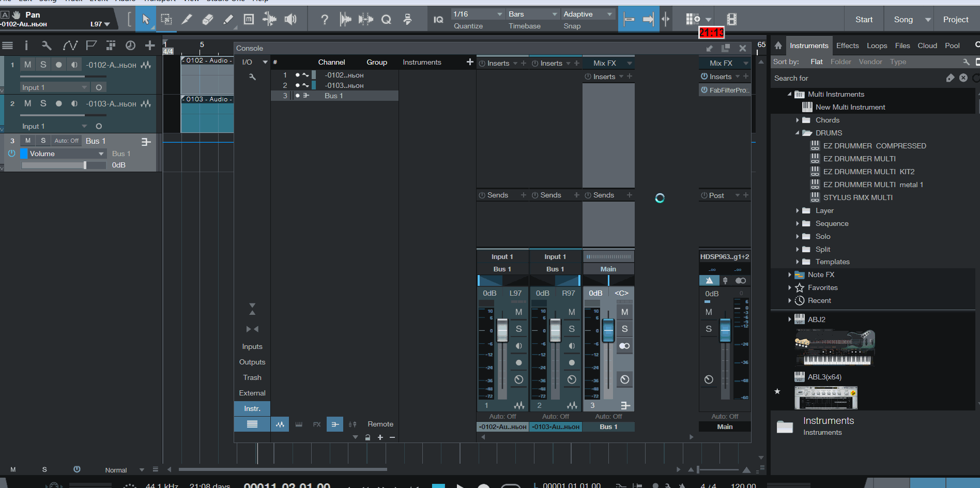
Task: Solo console channel 1 -0102-Au
Action: [518, 329]
